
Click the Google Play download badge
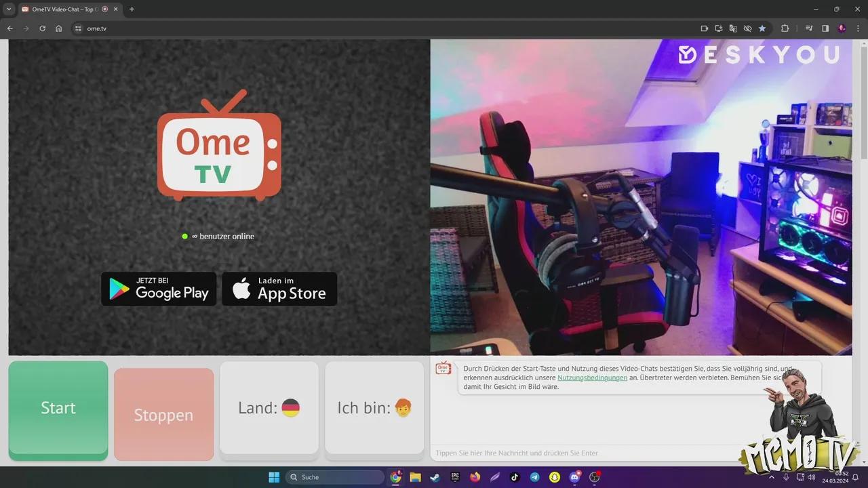pos(159,289)
